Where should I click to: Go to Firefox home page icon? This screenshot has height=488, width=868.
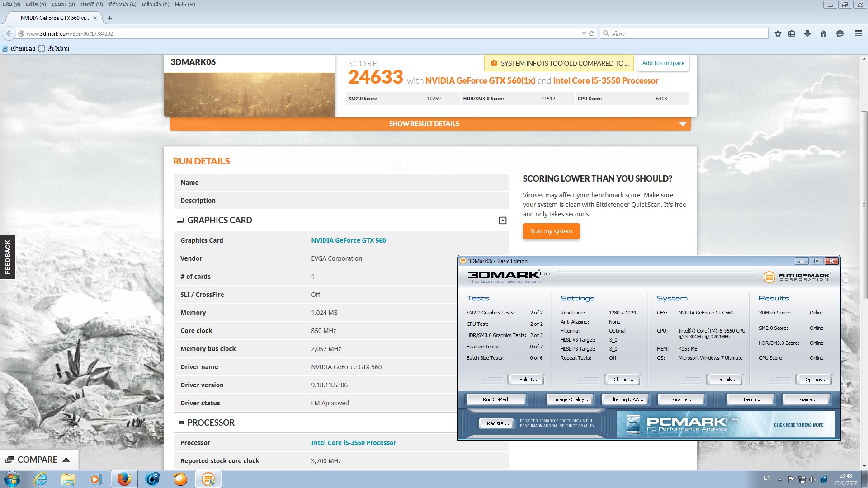pos(823,33)
